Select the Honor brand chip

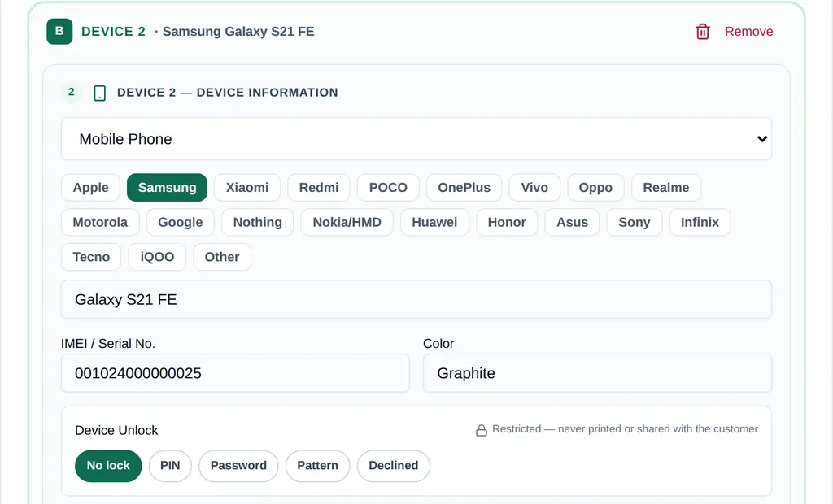(x=507, y=222)
